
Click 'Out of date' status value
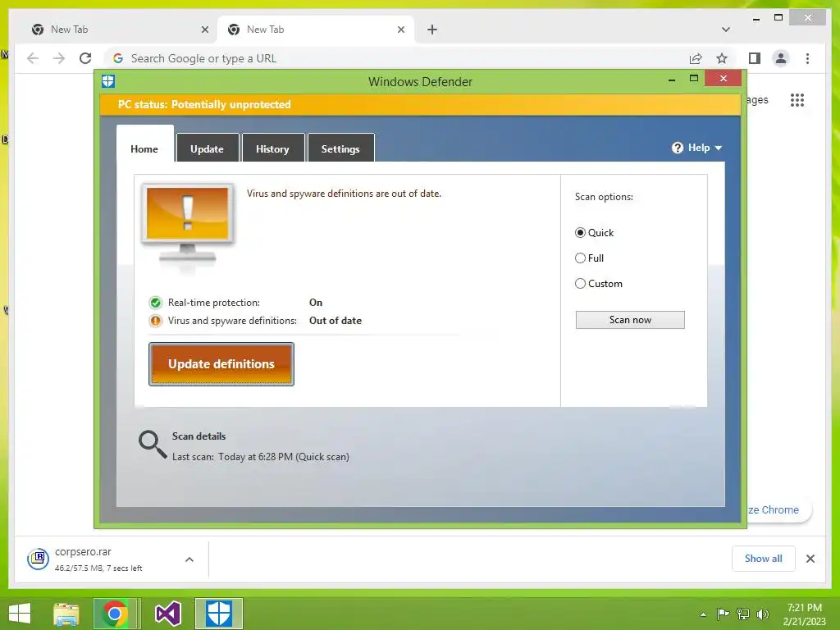(336, 321)
